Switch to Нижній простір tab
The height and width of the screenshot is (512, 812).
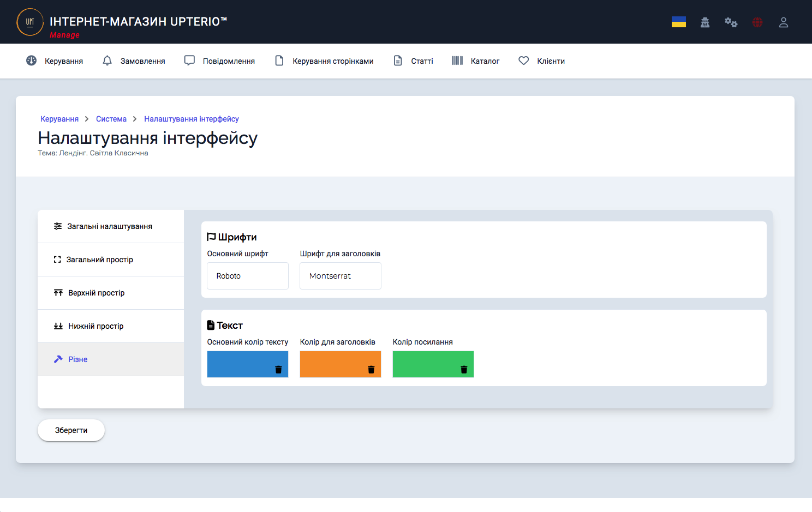tap(111, 326)
